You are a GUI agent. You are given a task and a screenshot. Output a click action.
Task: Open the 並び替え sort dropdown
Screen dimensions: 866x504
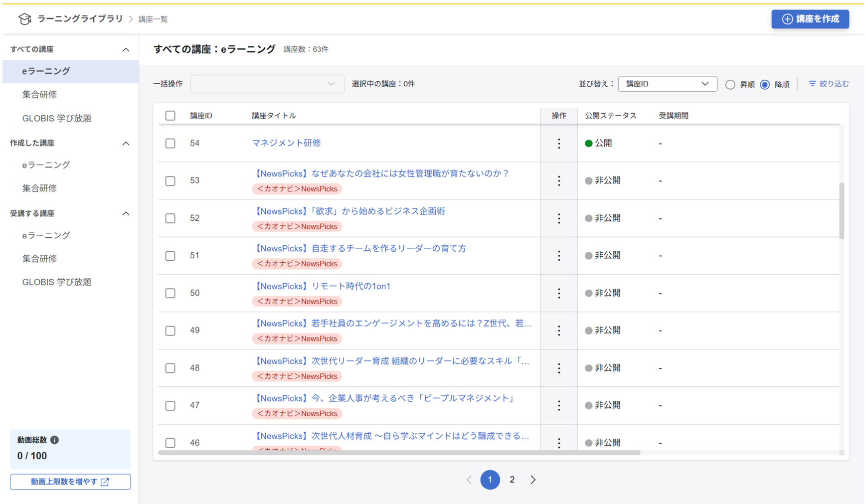[668, 84]
